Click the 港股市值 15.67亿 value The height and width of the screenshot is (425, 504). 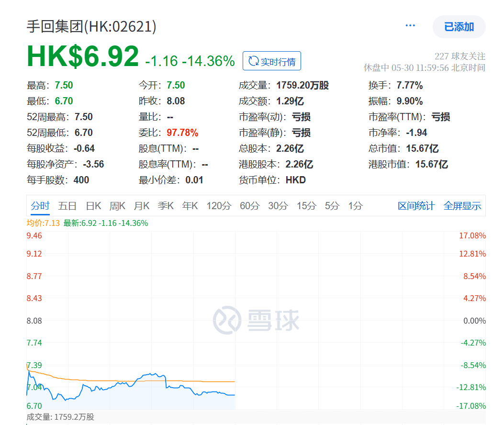[432, 164]
